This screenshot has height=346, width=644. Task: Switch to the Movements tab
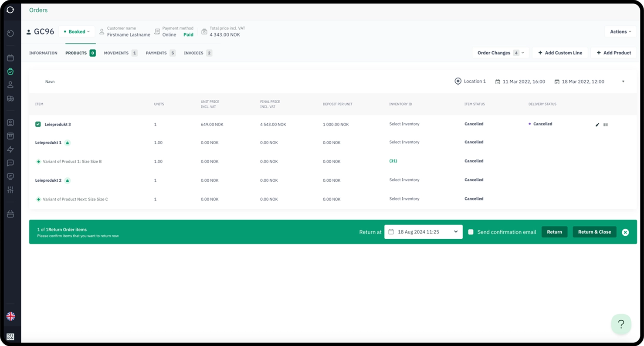[120, 53]
